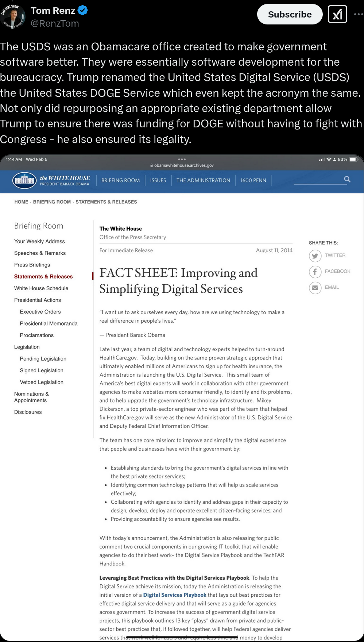The height and width of the screenshot is (642, 364).
Task: Click the blue verified badge next to Tom Renz
Action: [83, 11]
